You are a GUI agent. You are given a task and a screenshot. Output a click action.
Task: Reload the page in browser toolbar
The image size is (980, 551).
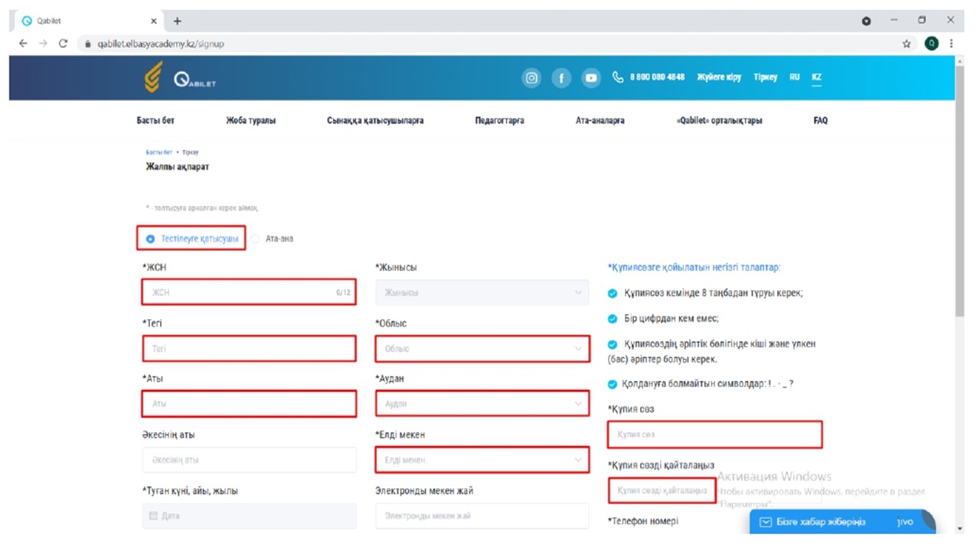[63, 44]
